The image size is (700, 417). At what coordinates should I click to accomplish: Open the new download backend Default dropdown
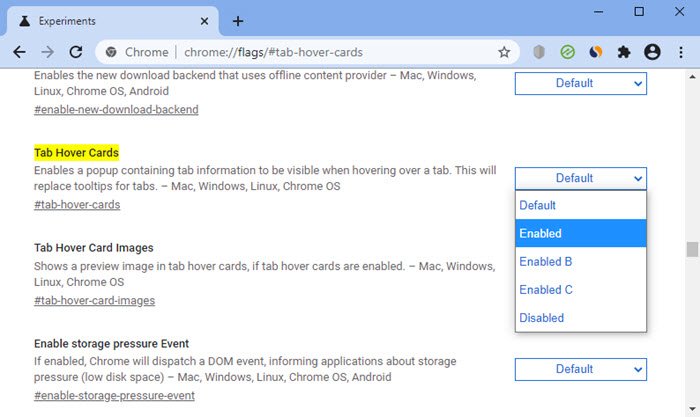[x=580, y=83]
